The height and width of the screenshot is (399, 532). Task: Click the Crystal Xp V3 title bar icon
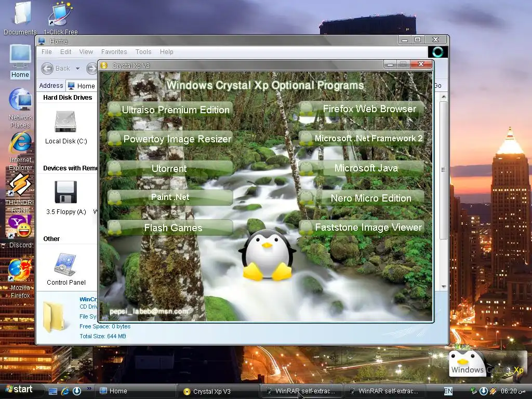104,65
